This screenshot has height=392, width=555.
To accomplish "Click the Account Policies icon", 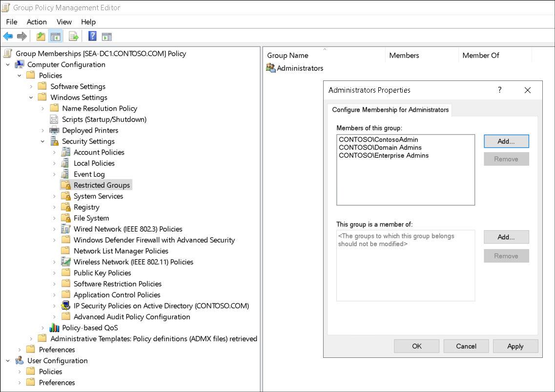I will [66, 152].
